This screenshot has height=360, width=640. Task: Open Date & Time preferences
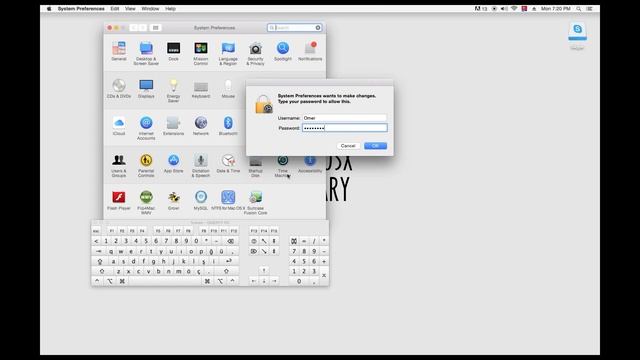tap(228, 163)
